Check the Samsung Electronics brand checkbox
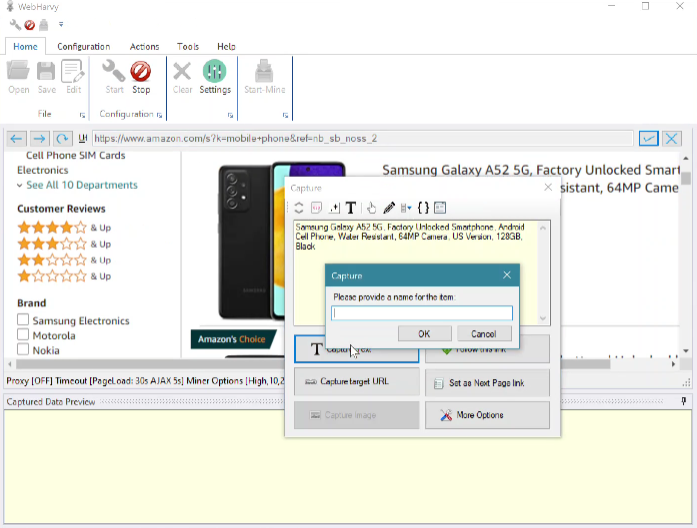697x528 pixels. tap(23, 321)
